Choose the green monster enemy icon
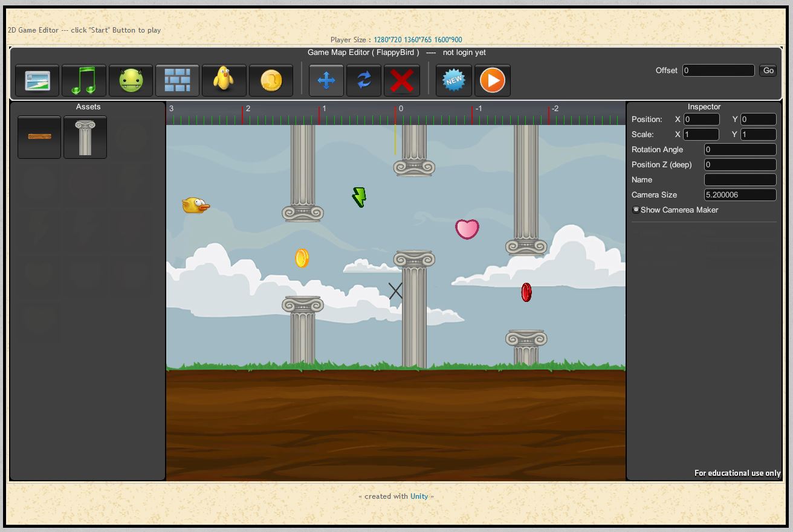The width and height of the screenshot is (793, 532). point(131,80)
